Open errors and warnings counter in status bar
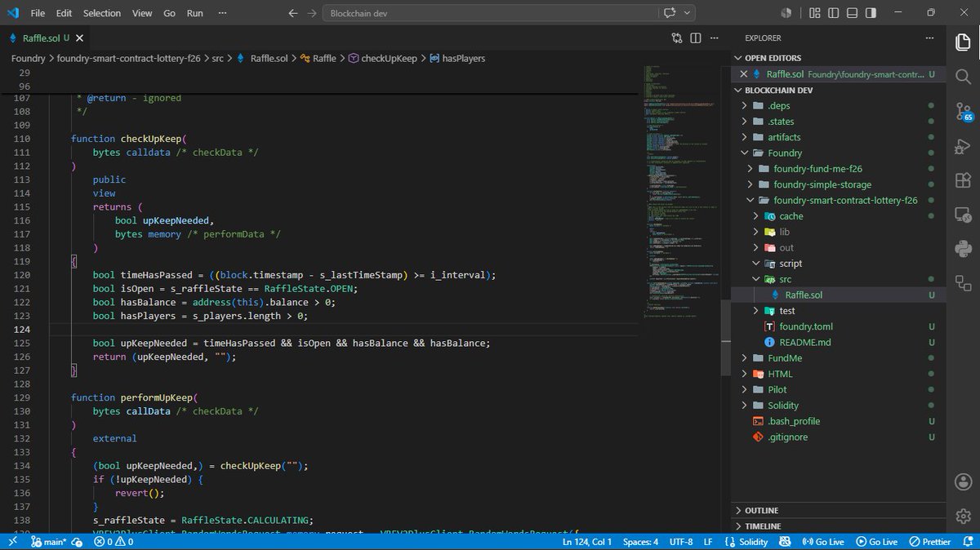 click(114, 542)
